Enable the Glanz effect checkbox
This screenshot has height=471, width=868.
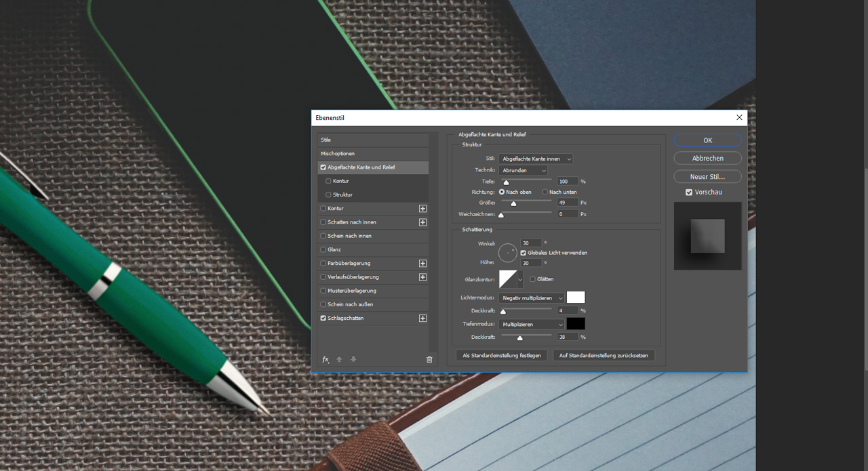click(x=323, y=249)
